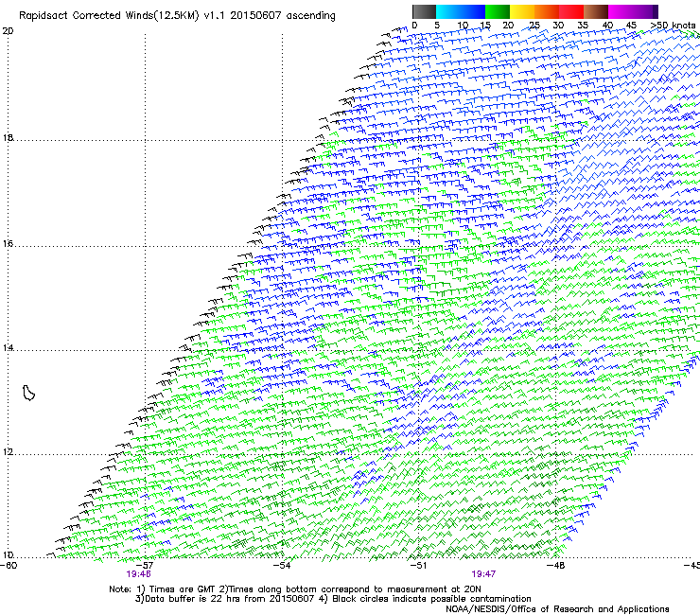700x615 pixels.
Task: Click the longitude axis label -57
Action: click(x=145, y=566)
